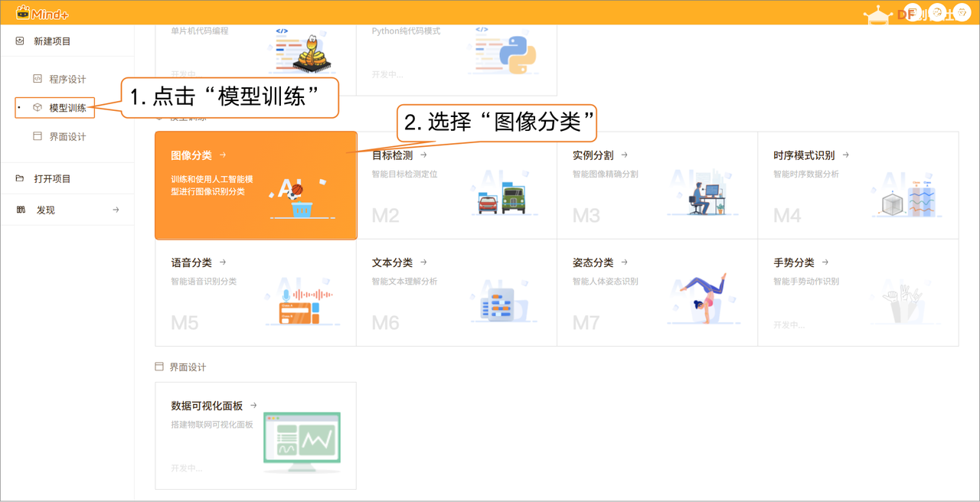Viewport: 980px width, 502px height.
Task: Click the 打开项目 folder icon
Action: (20, 178)
